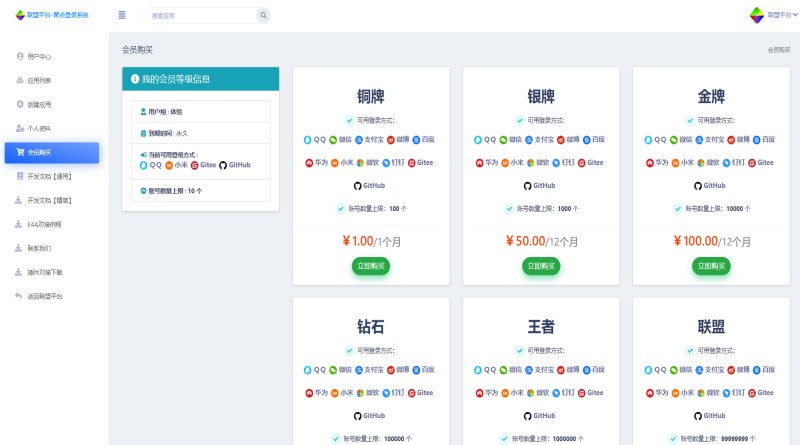Open 创建应用 in the sidebar

[39, 105]
